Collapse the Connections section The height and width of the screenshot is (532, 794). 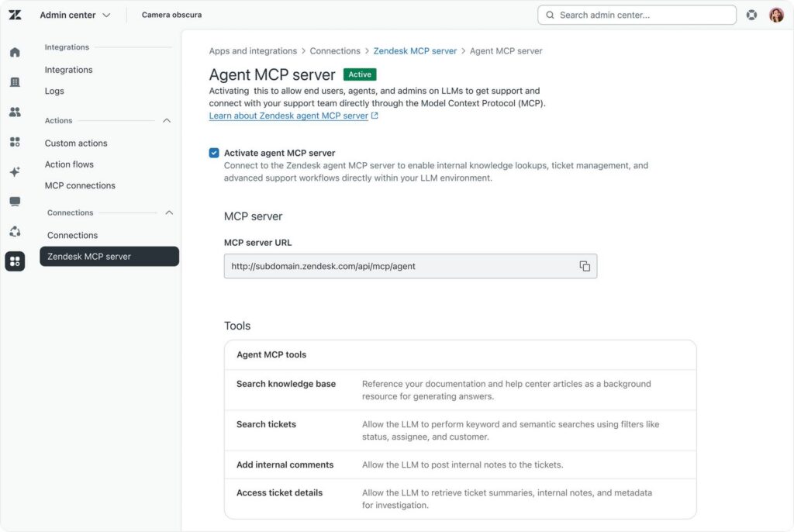(x=169, y=212)
